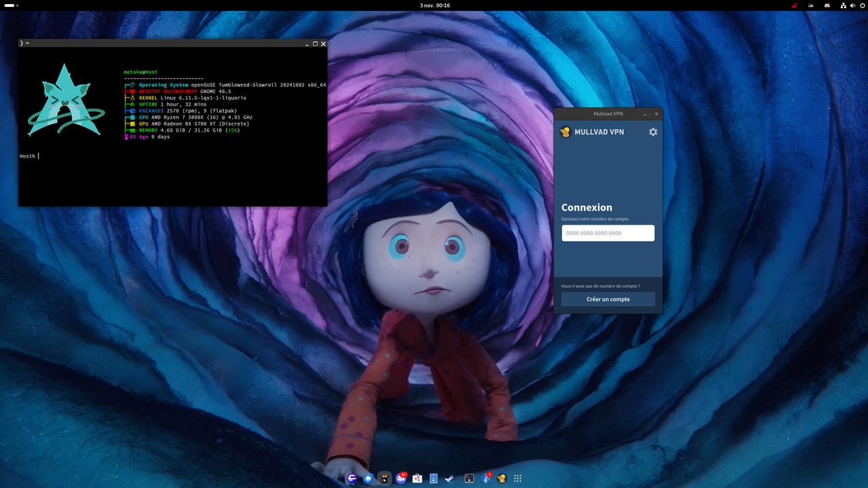Close the Mullvad VPN window
The height and width of the screenshot is (488, 868).
coord(656,113)
